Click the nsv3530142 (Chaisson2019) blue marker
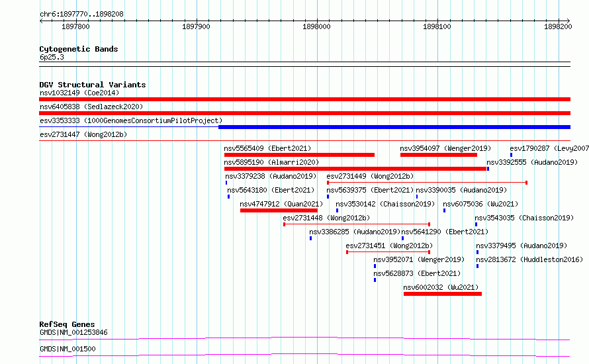Image resolution: width=589 pixels, height=364 pixels. pyautogui.click(x=337, y=210)
